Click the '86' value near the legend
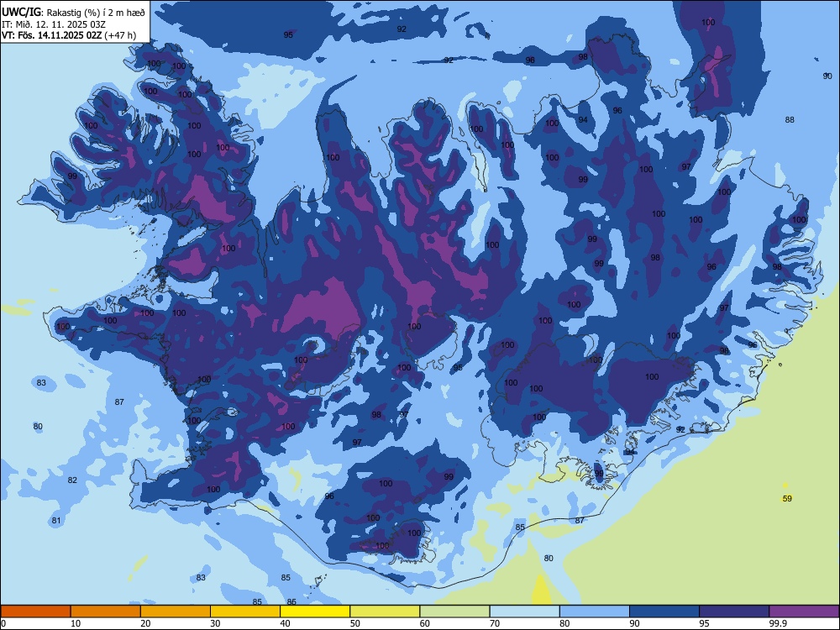 click(292, 601)
